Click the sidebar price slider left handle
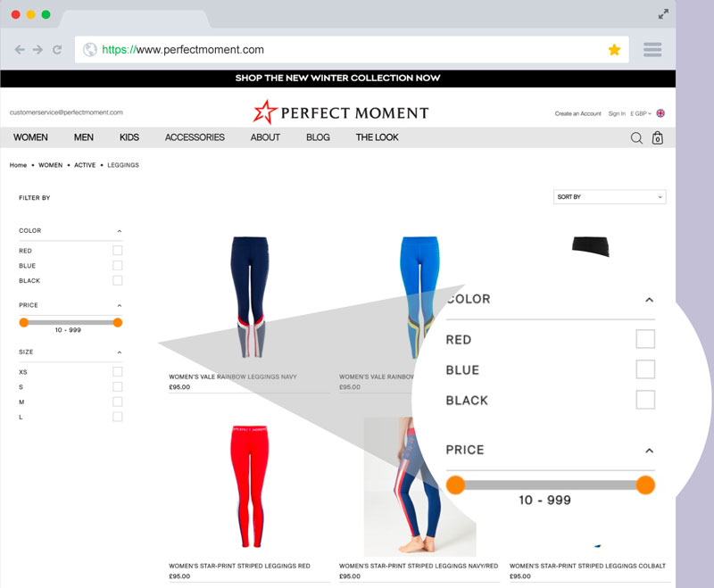 tap(24, 322)
